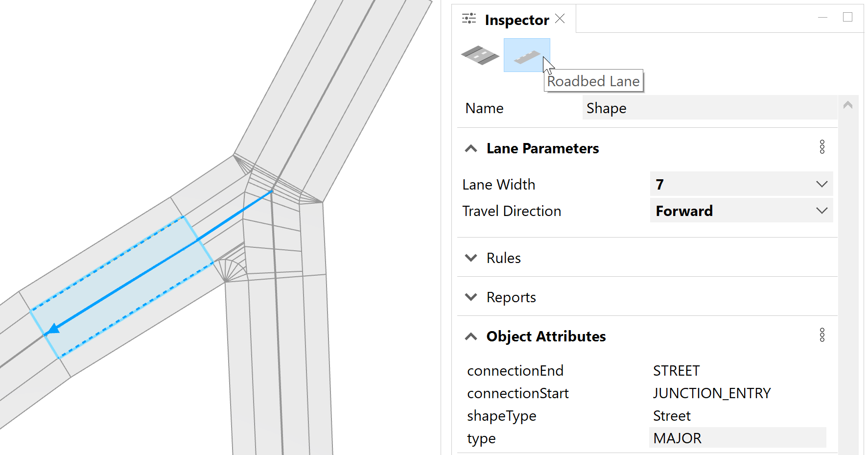Open the Object Attributes options menu
The image size is (868, 455).
pos(822,335)
